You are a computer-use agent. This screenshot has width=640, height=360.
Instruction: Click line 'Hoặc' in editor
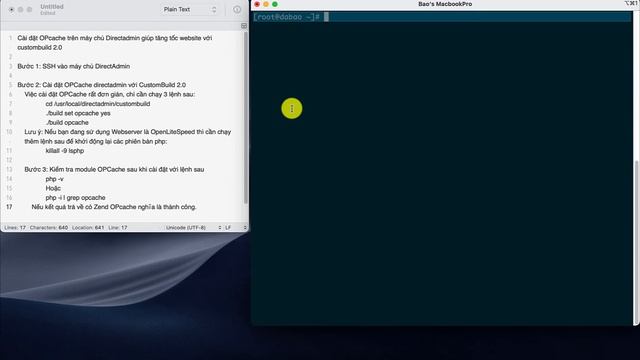53,188
